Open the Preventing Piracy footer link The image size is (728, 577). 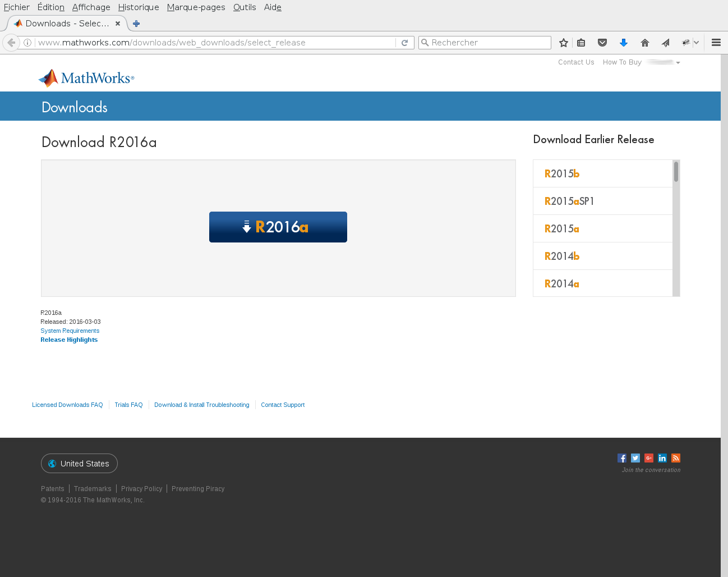198,489
